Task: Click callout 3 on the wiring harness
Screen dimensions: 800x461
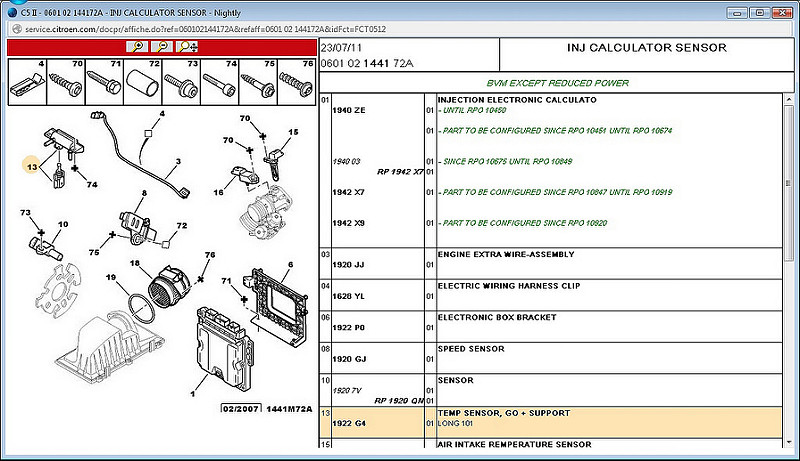Action: pyautogui.click(x=178, y=161)
